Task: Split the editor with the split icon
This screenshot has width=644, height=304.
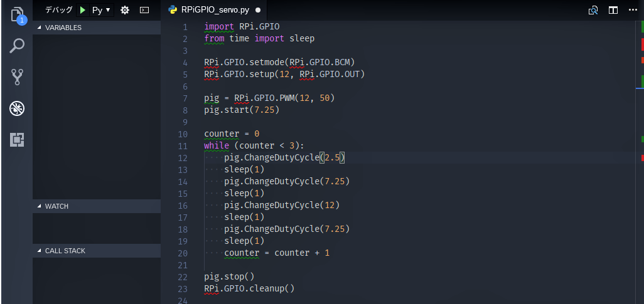Action: [x=613, y=10]
